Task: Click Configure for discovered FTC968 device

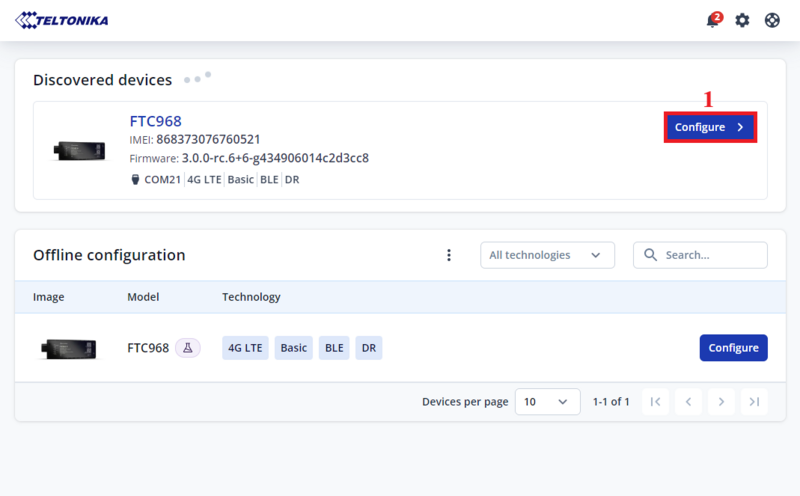Action: 710,127
